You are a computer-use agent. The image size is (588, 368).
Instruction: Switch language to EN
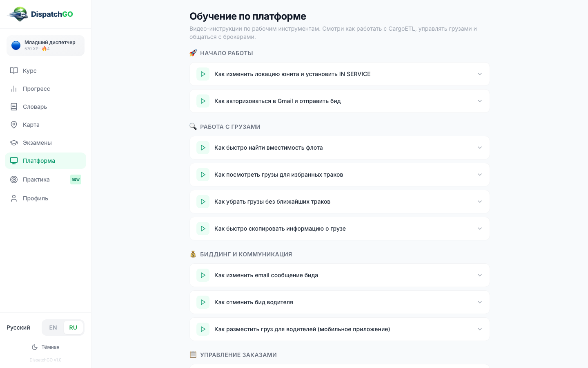(53, 328)
